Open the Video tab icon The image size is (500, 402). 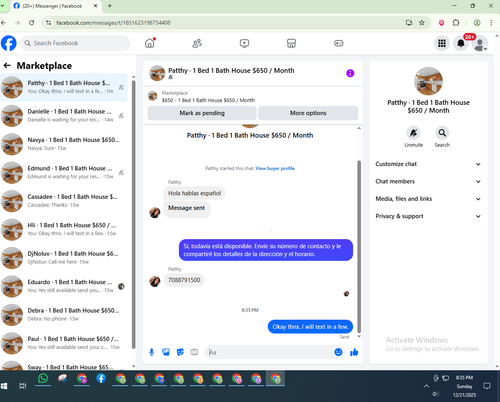pos(244,43)
